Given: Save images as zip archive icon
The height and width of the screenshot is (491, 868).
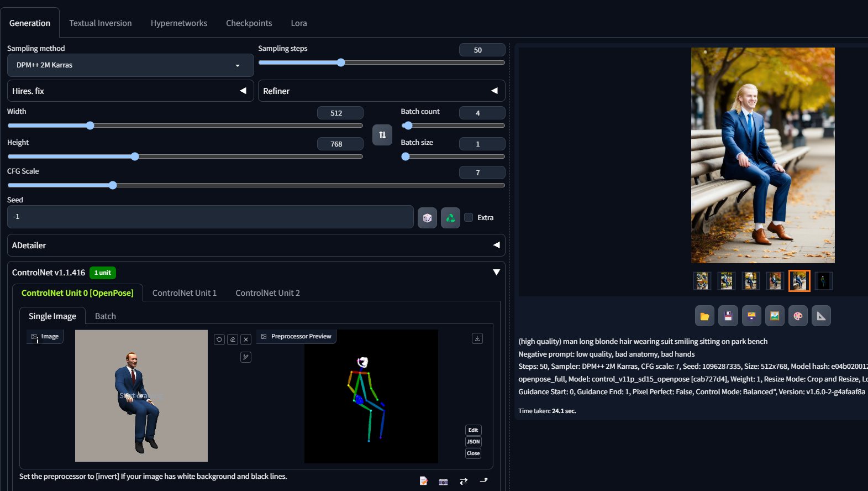Looking at the screenshot, I should click(751, 316).
